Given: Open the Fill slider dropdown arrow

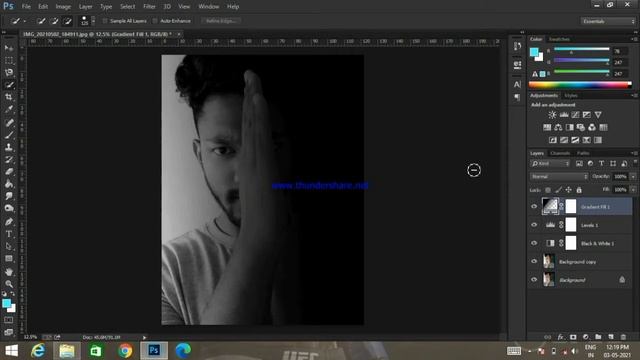Looking at the screenshot, I should tap(633, 190).
